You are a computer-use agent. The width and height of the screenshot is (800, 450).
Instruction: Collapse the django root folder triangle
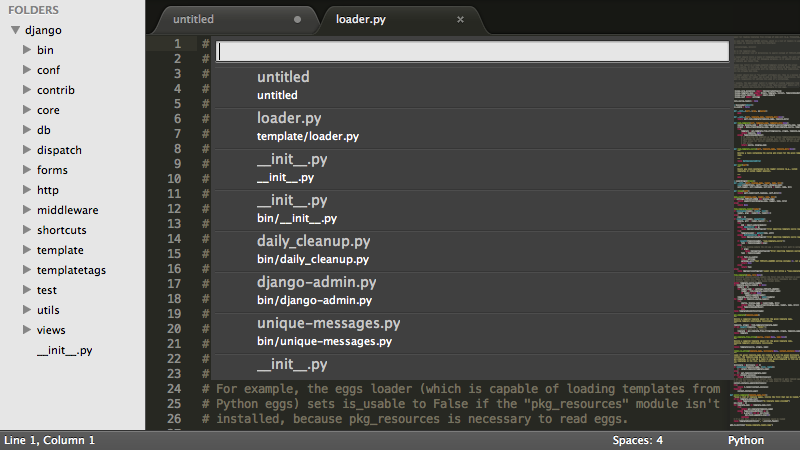point(16,30)
